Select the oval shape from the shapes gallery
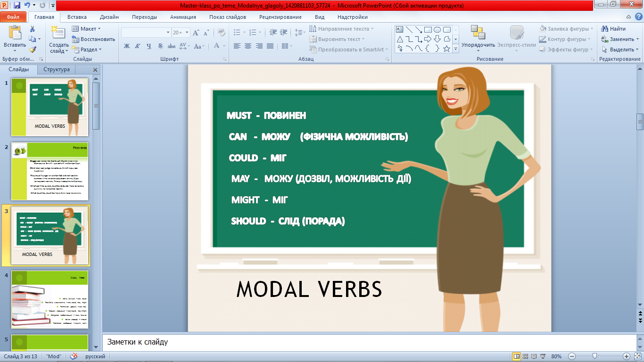Screen dimensions: 644x362 point(437,30)
